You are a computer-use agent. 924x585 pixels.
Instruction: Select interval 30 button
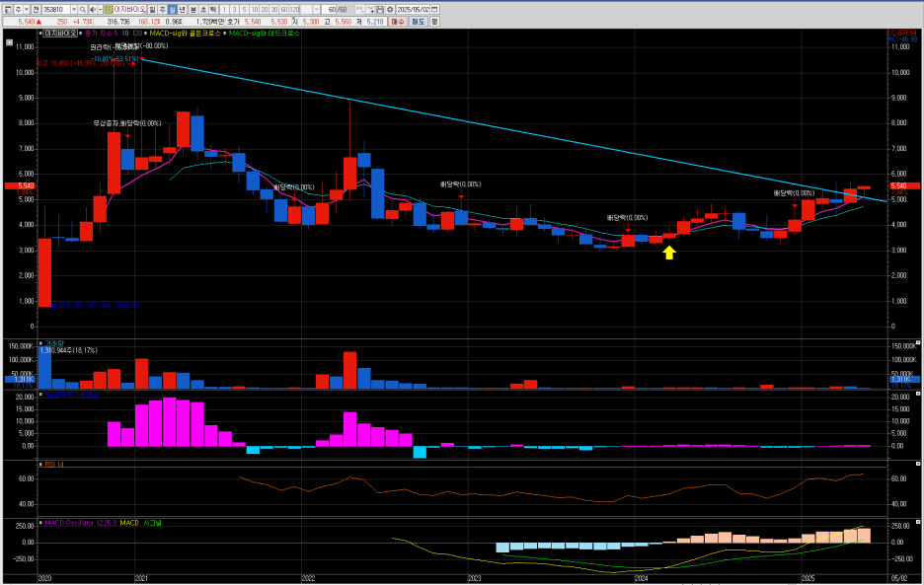click(x=274, y=10)
